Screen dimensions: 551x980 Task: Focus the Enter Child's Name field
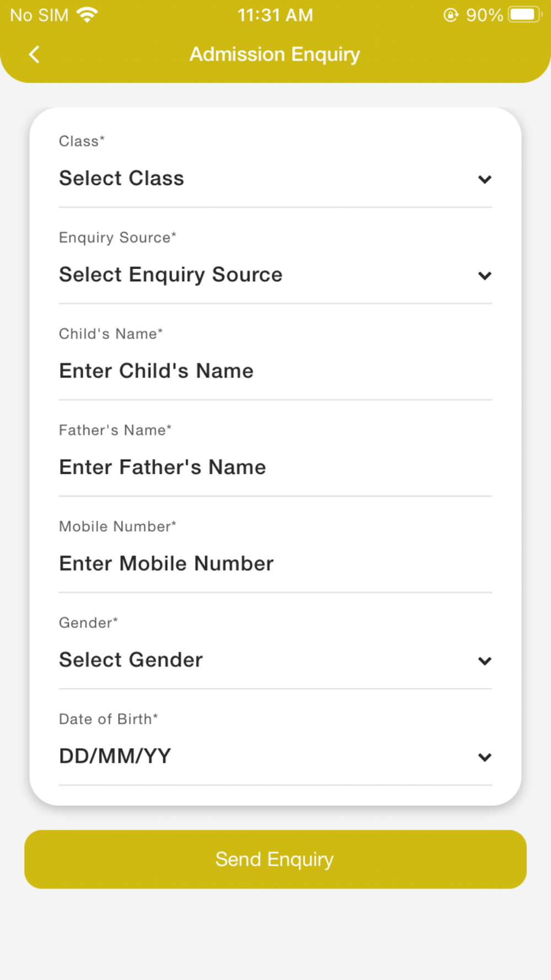[156, 371]
